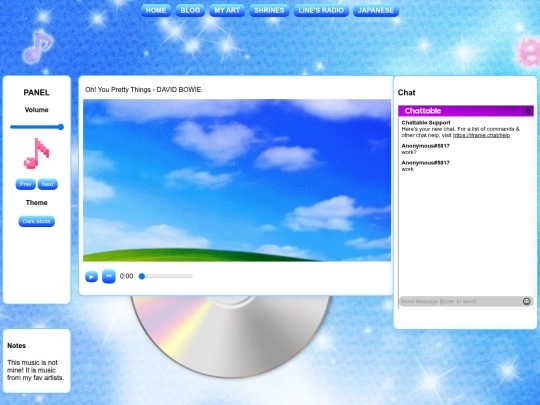
Task: Click the Prev track button
Action: point(25,184)
